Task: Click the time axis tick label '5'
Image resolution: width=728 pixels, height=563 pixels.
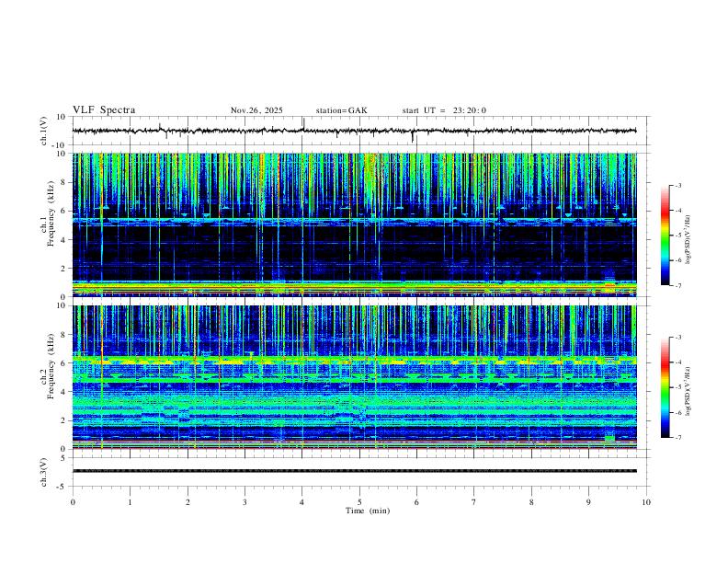Action: click(359, 502)
